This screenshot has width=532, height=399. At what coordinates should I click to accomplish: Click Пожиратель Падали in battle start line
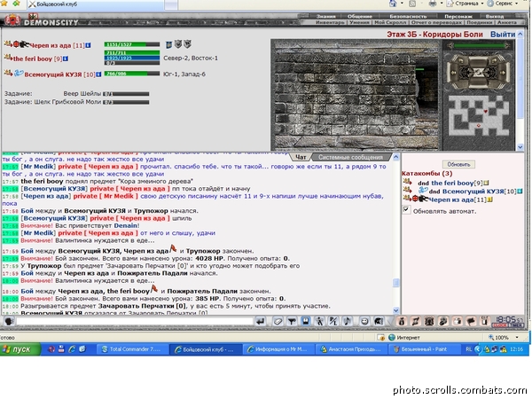coord(153,273)
